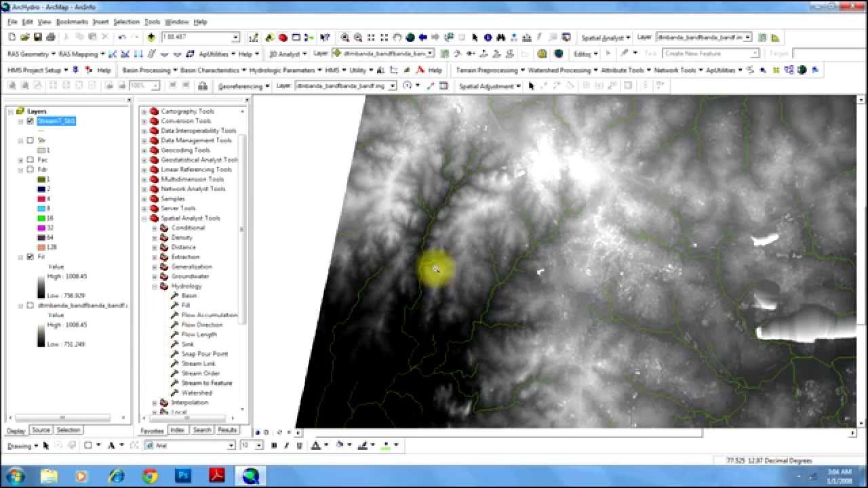Select the Identify tool blue circle icon

coord(488,37)
